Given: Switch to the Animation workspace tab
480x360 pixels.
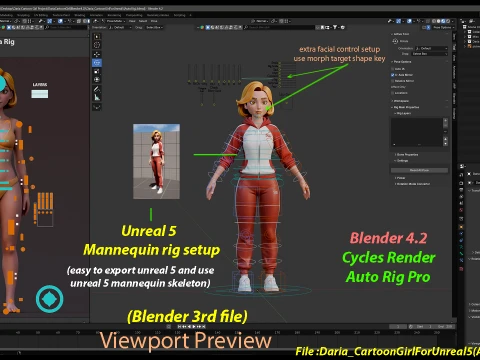Looking at the screenshot, I should coord(96,15).
